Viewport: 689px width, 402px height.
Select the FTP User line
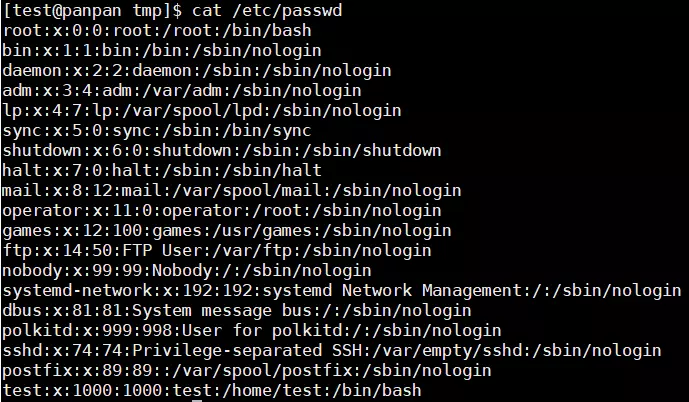coord(217,251)
